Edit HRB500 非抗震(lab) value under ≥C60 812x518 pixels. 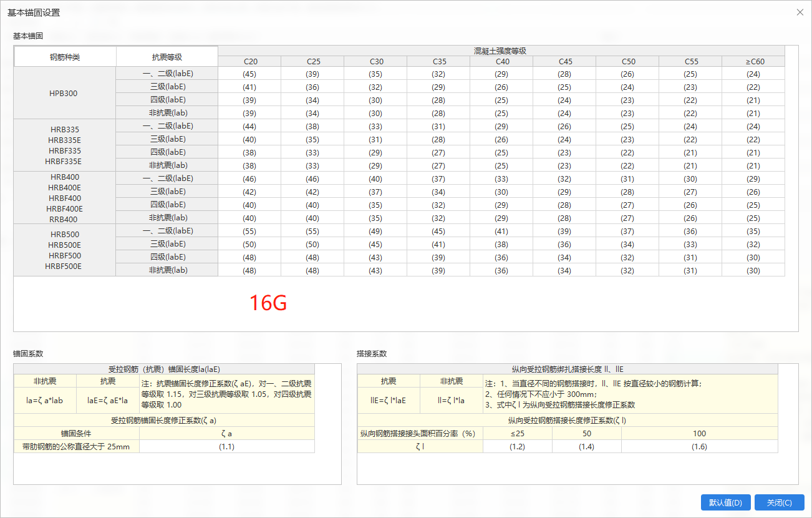(754, 270)
